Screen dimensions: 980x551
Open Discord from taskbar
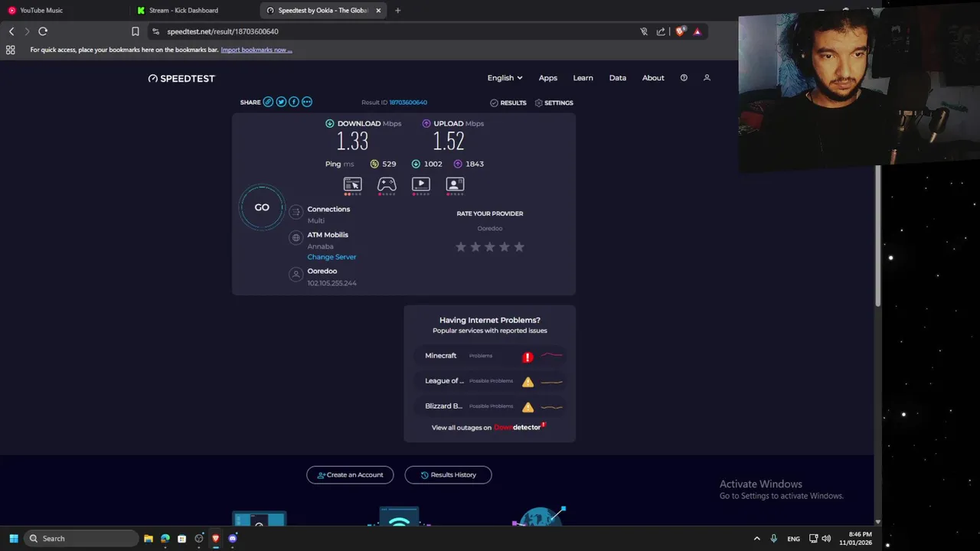(x=233, y=539)
